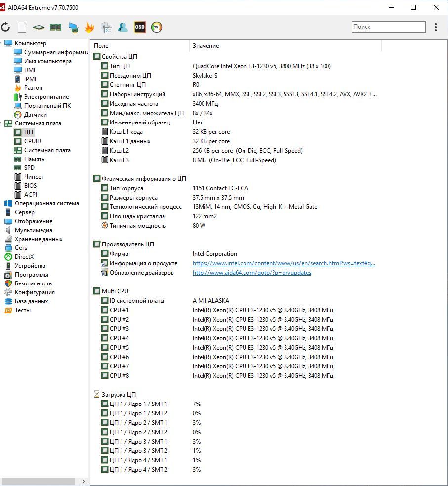Image resolution: width=448 pixels, height=486 pixels.
Task: Click the Мультимедиа speaker icon
Action: [8, 230]
